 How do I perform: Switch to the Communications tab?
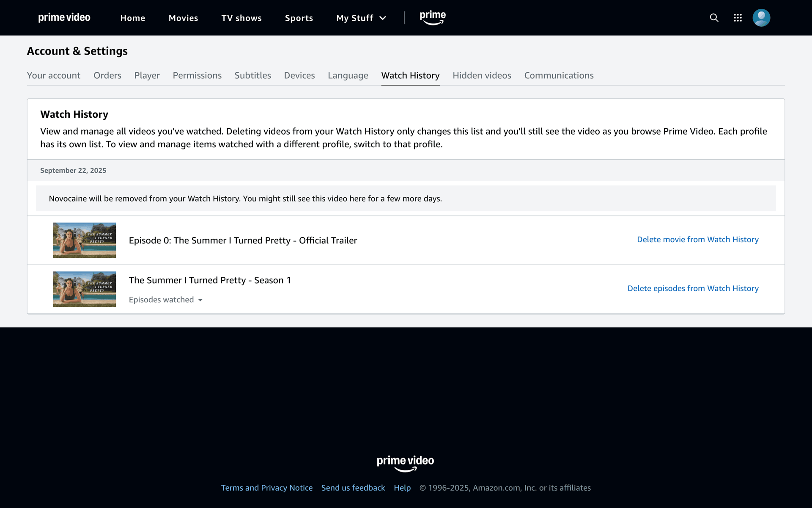559,75
